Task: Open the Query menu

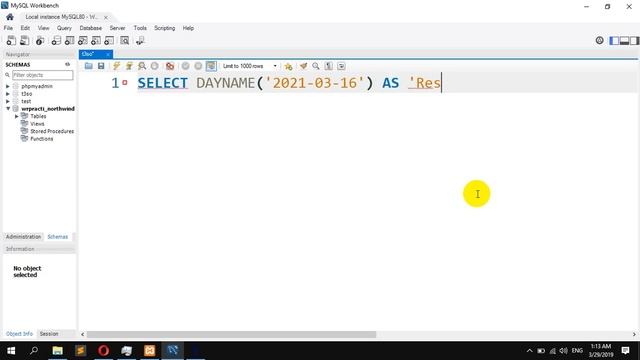Action: 64,28
